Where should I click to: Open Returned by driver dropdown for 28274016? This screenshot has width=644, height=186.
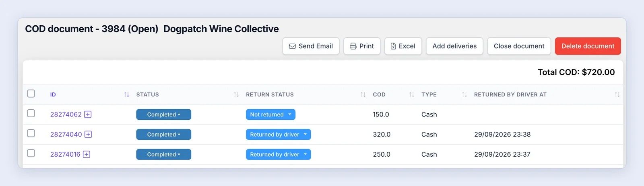click(x=279, y=154)
